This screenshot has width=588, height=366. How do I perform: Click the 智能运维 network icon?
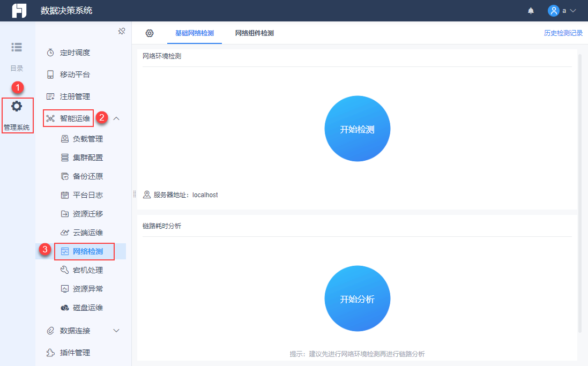pyautogui.click(x=50, y=118)
